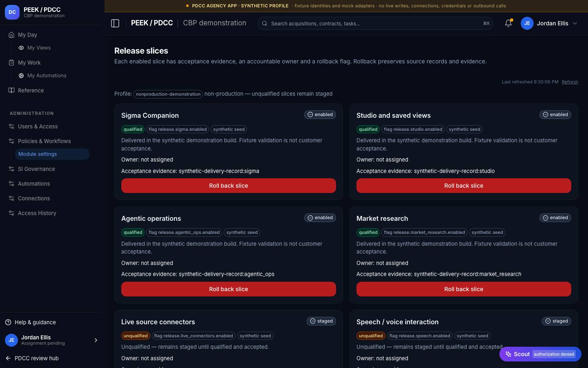The width and height of the screenshot is (588, 368).
Task: Click the JE avatar in the top bar
Action: coord(527,23)
